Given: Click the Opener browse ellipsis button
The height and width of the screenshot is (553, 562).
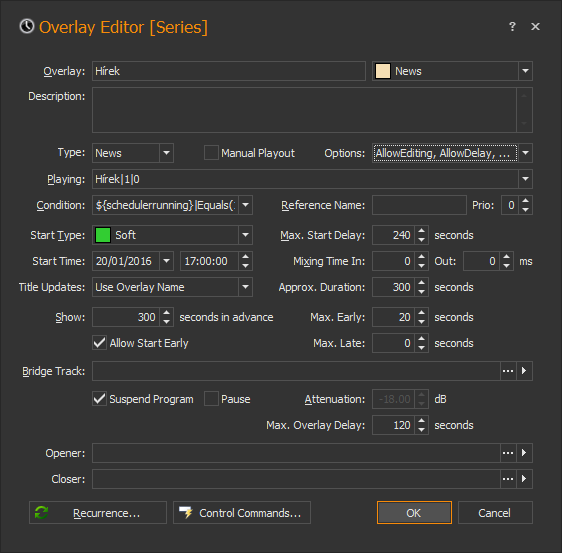Looking at the screenshot, I should point(508,453).
